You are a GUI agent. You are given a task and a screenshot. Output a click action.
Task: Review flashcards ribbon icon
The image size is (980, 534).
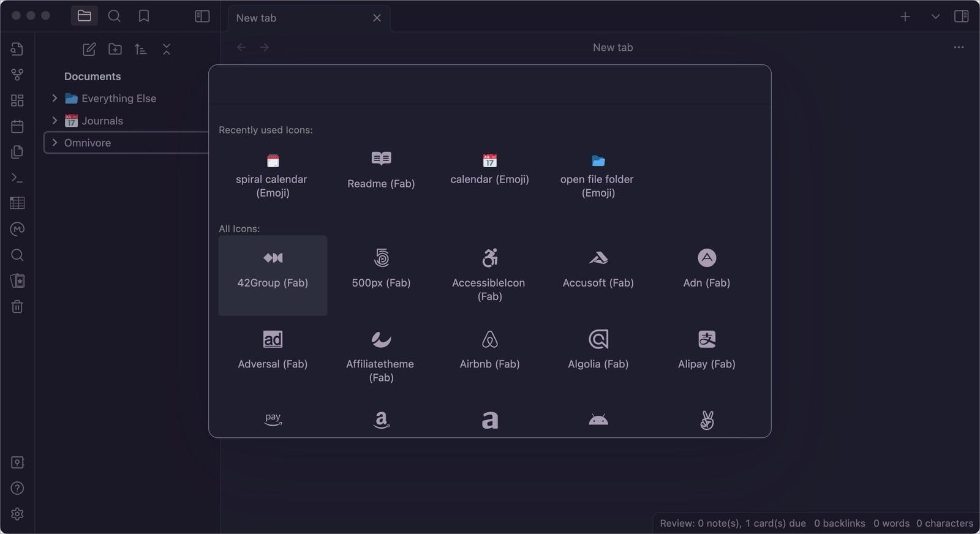(x=17, y=280)
